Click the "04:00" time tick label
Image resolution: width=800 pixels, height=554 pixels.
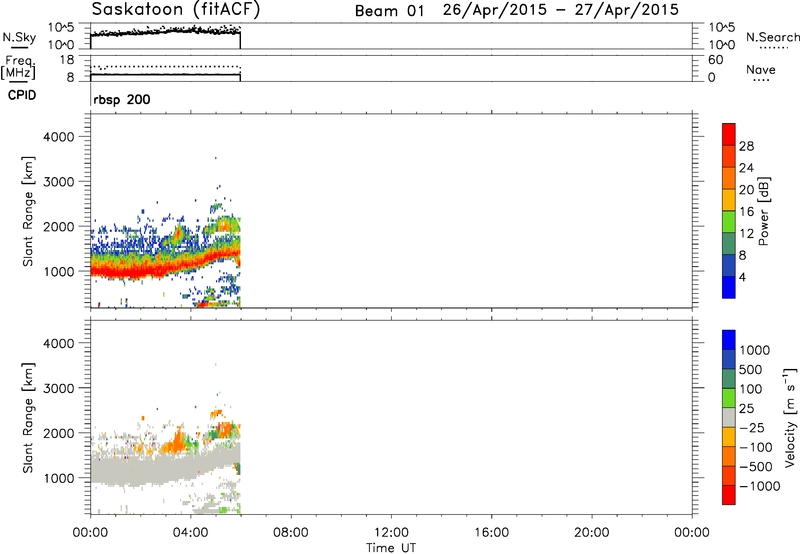[x=191, y=533]
